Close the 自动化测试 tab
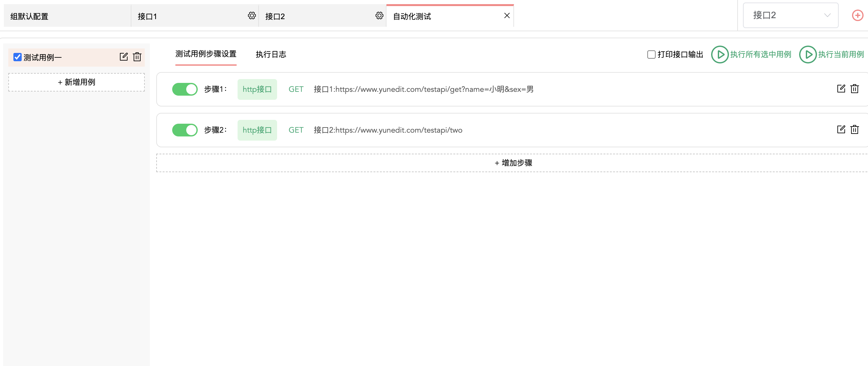868x366 pixels. pyautogui.click(x=507, y=16)
